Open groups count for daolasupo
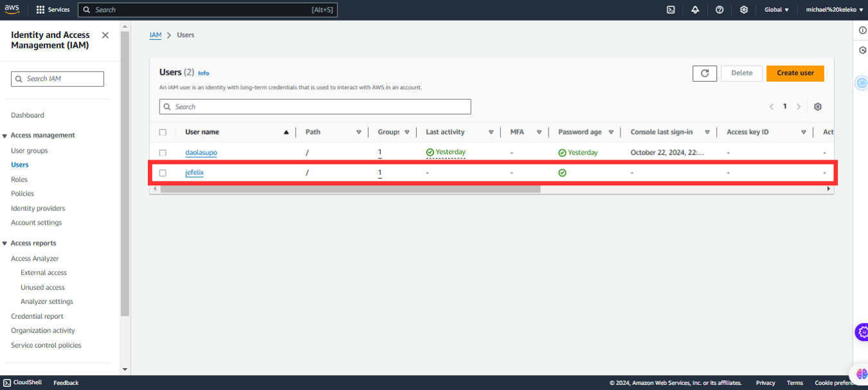The height and width of the screenshot is (390, 868). click(380, 153)
